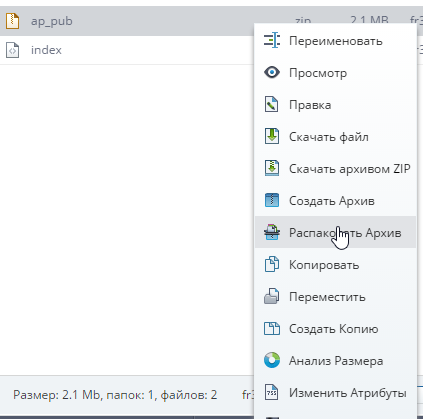Click the eye icon for Просмотр
The image size is (423, 419).
pos(272,72)
